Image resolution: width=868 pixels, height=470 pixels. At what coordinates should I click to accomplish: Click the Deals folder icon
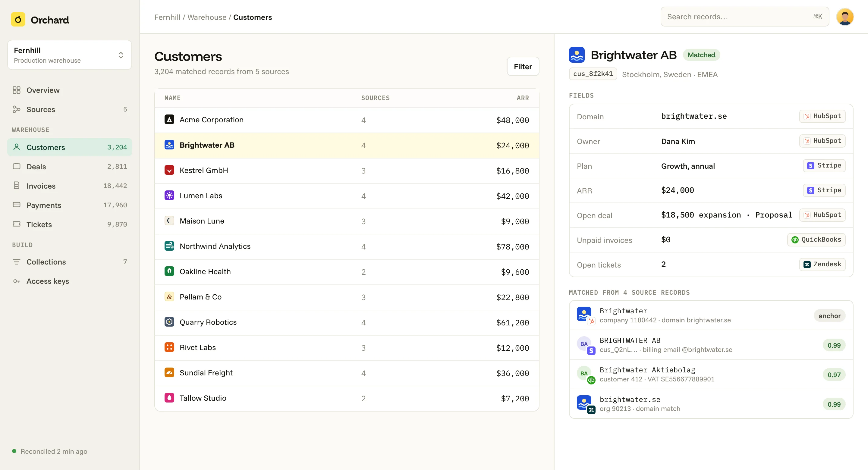(17, 166)
